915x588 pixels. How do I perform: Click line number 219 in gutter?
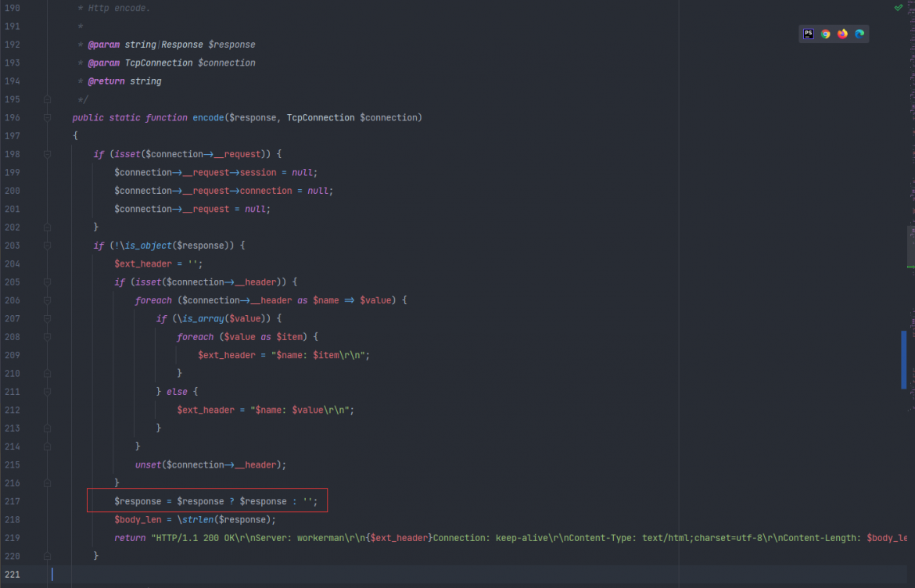(13, 538)
